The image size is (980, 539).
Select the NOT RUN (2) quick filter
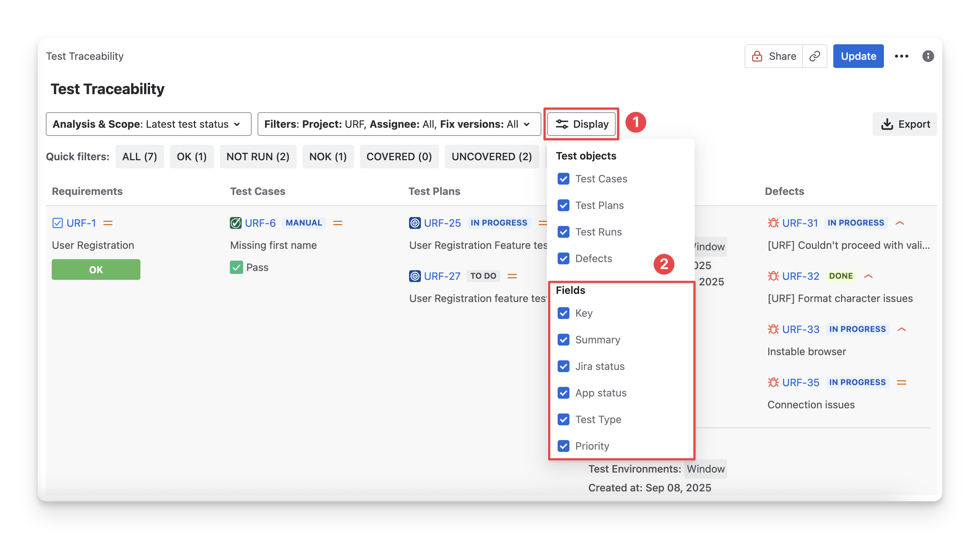(x=258, y=157)
